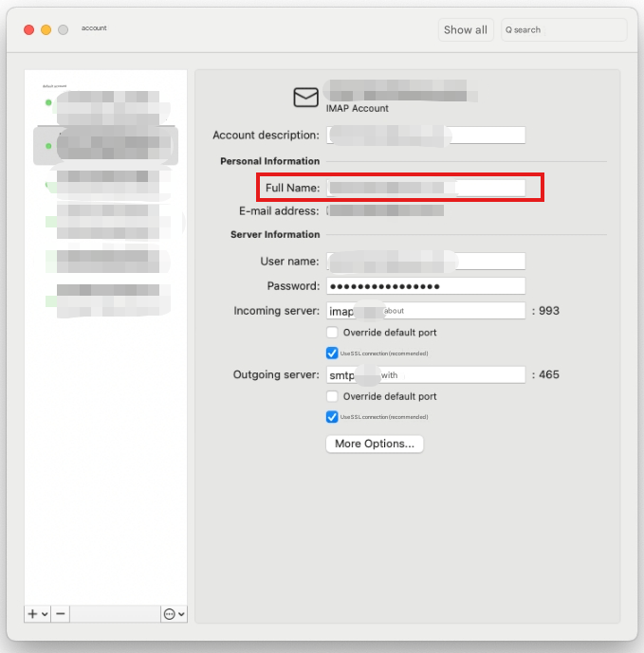
Task: Click the Incoming server field
Action: [426, 311]
